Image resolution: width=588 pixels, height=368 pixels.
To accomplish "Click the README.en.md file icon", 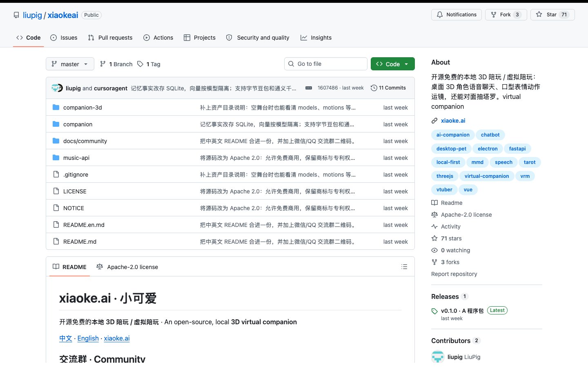I will (56, 225).
